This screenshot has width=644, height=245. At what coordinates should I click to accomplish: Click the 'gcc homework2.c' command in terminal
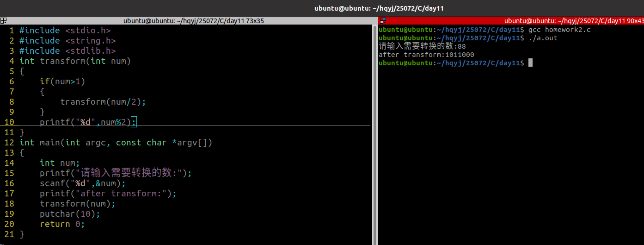pyautogui.click(x=559, y=30)
